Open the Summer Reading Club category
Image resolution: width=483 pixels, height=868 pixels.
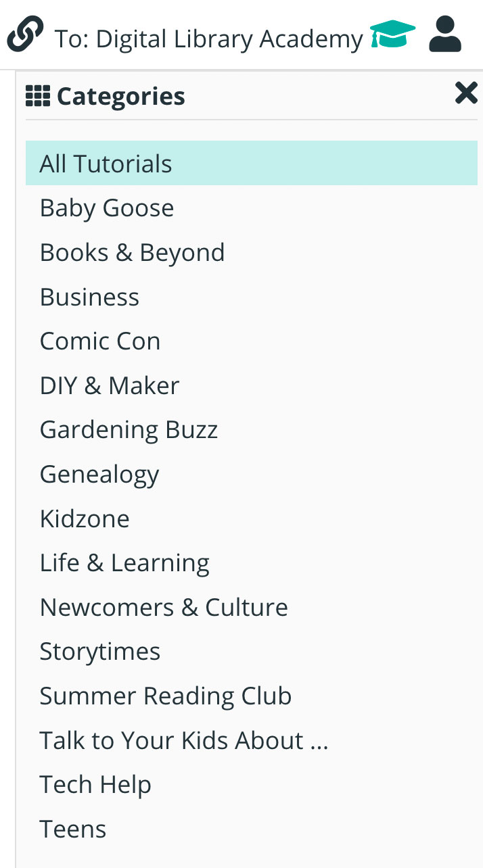[x=166, y=696]
